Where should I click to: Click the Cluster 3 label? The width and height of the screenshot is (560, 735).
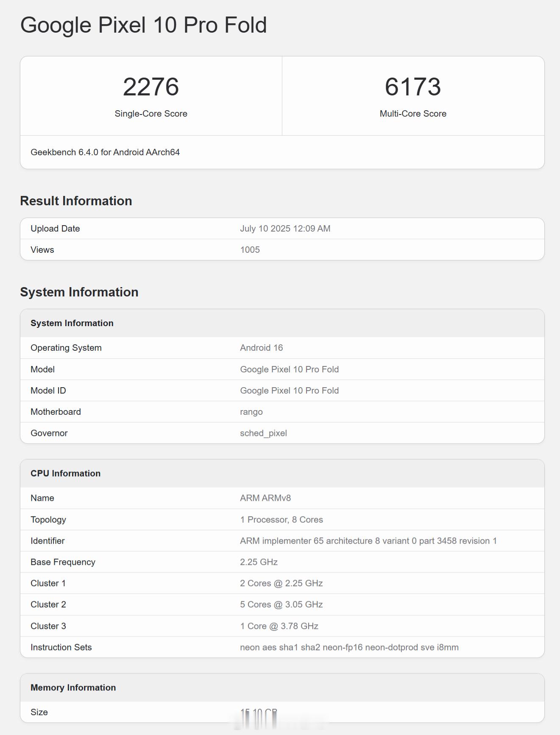click(48, 626)
